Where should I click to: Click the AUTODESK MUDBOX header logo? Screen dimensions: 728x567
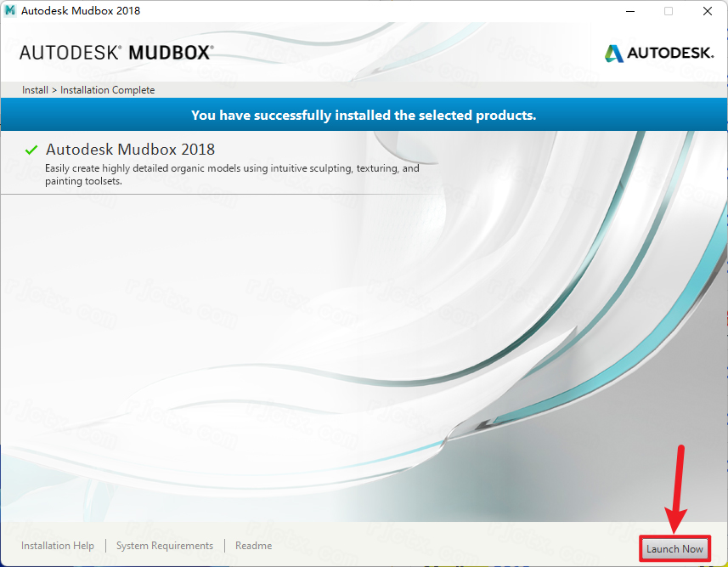tap(116, 53)
